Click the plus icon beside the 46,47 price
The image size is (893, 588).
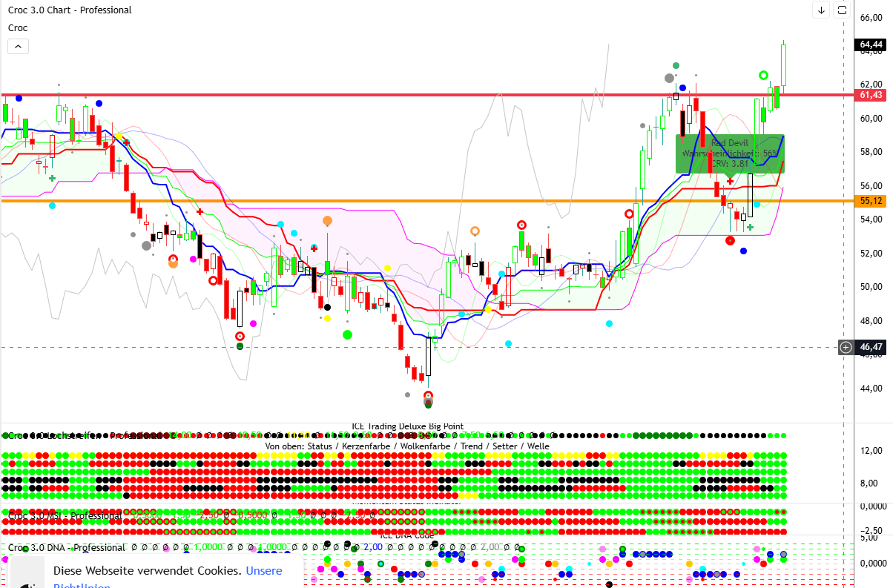846,347
